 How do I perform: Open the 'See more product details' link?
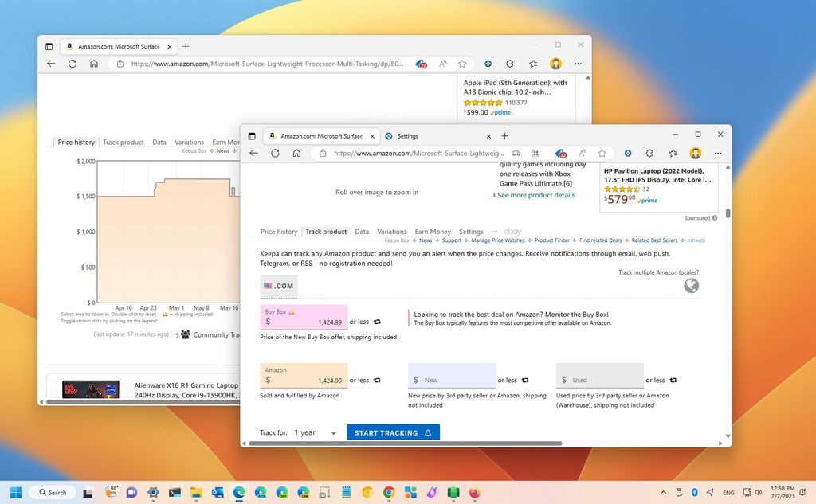click(x=536, y=195)
